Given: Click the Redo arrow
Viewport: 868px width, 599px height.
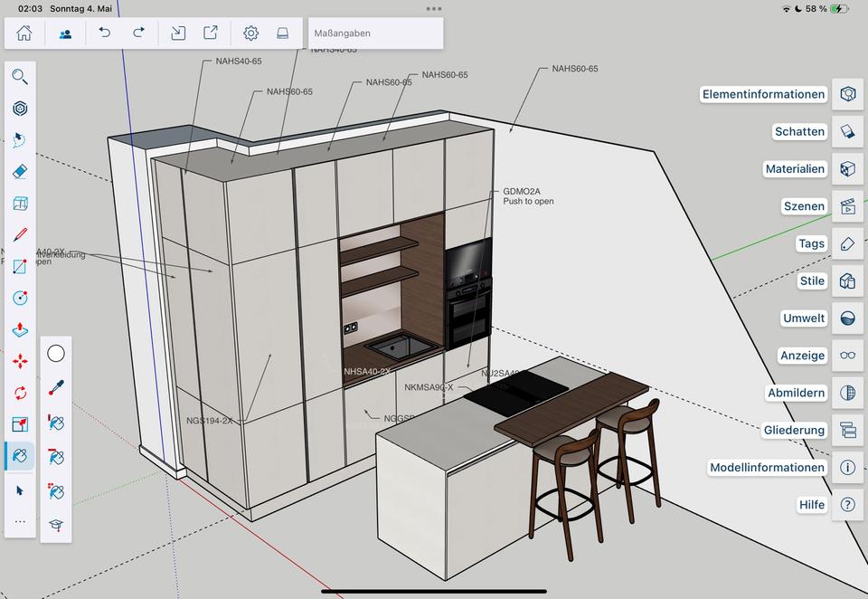Looking at the screenshot, I should pyautogui.click(x=139, y=33).
